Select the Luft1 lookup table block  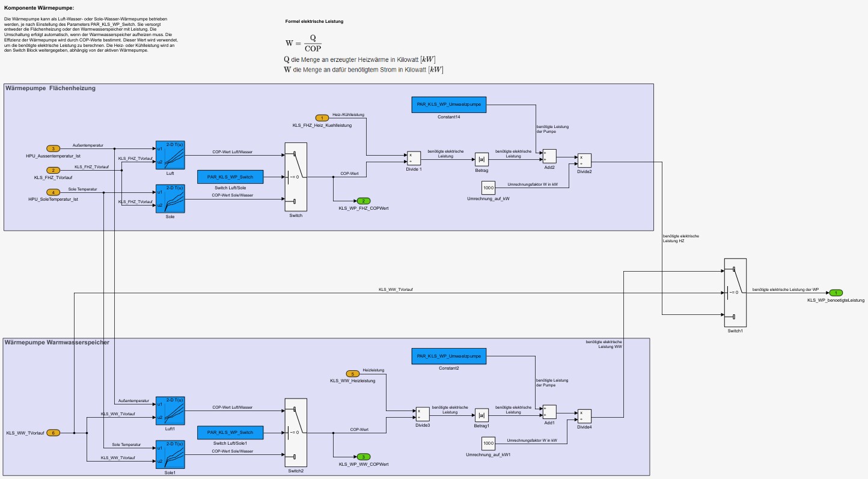click(x=170, y=411)
